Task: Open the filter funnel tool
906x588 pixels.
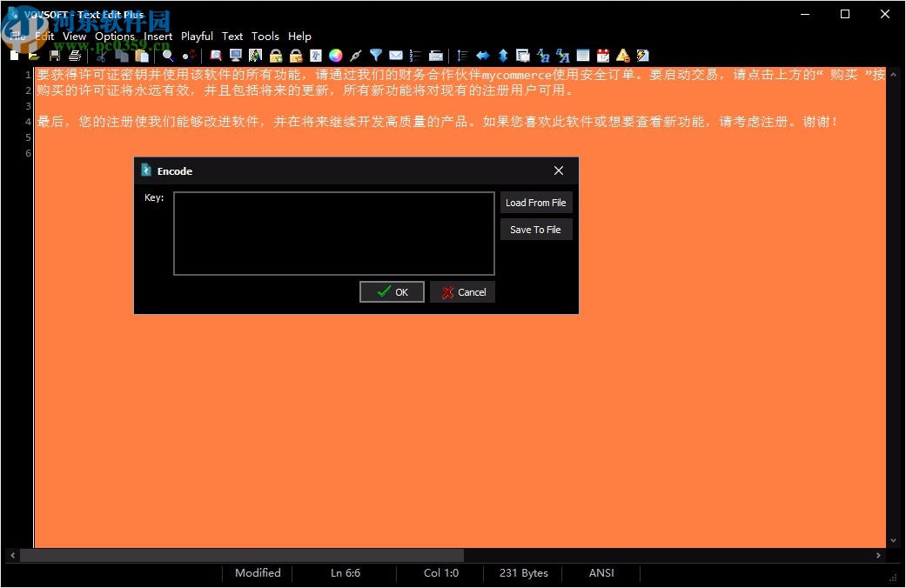Action: pos(376,55)
